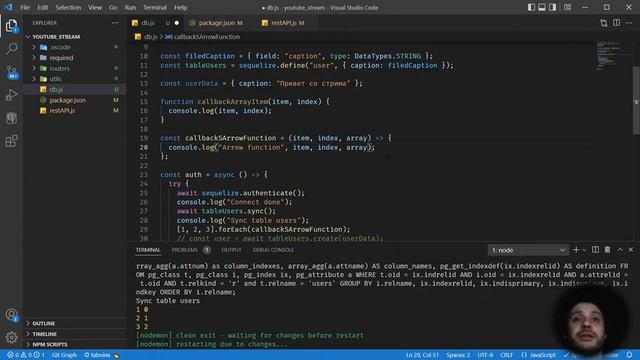Open the Selection menu
640x360 pixels.
pyautogui.click(x=68, y=7)
